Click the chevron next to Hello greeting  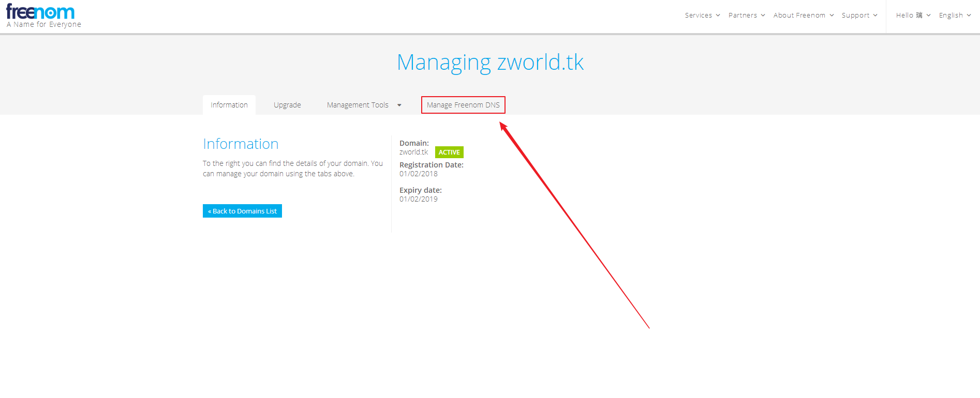[x=929, y=16]
